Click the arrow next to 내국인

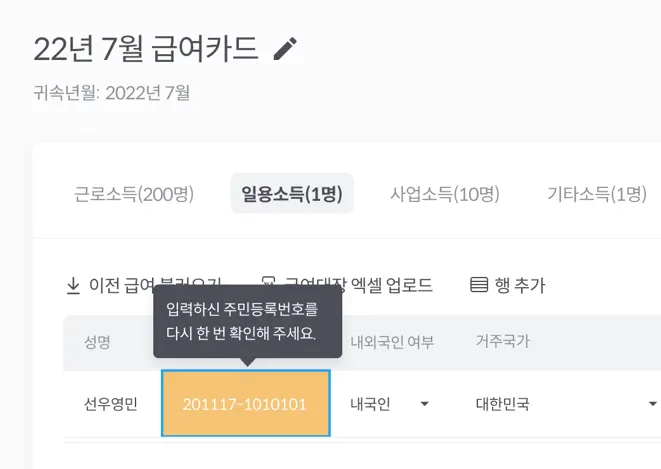(x=424, y=404)
